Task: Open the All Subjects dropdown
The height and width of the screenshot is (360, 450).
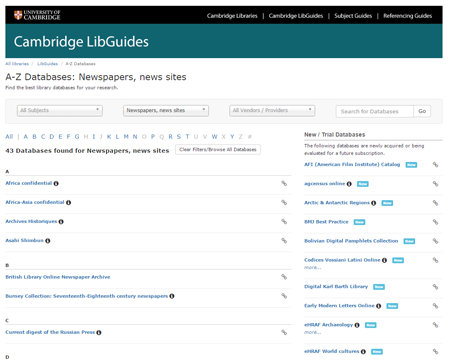Action: (x=60, y=110)
